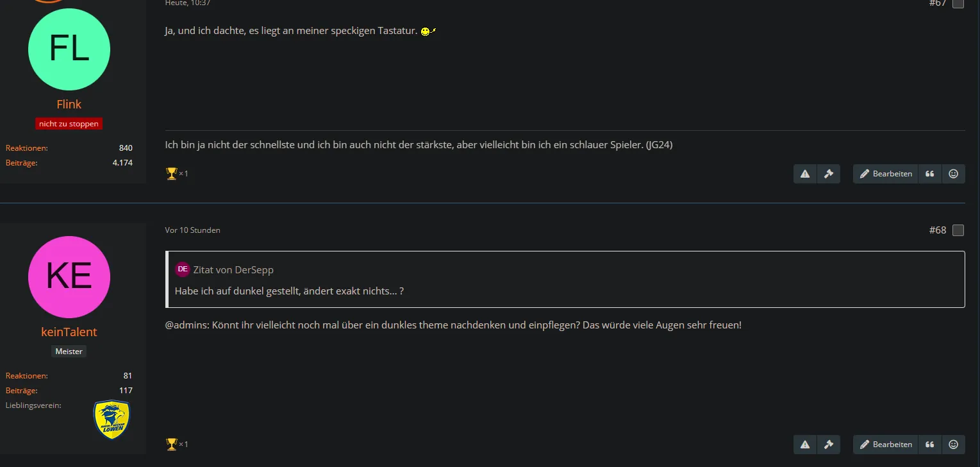
Task: Tick the checkbox for post #67
Action: (958, 3)
